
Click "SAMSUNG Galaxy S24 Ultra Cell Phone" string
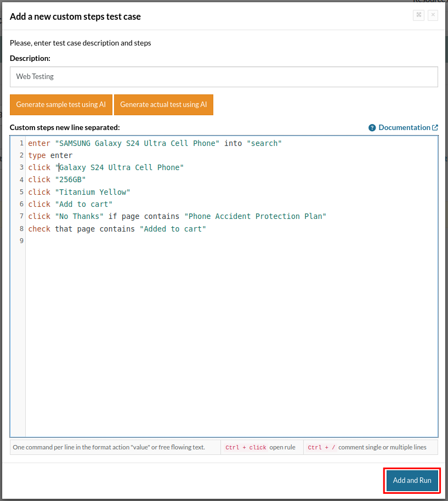click(x=137, y=143)
